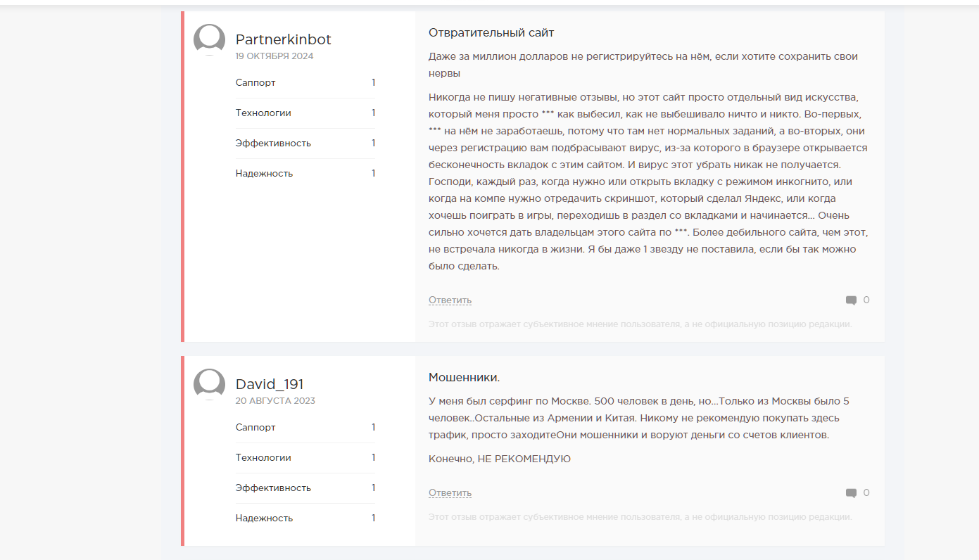Click Технологии label in David_191's ratings
Viewport: 979px width, 560px height.
pyautogui.click(x=263, y=458)
